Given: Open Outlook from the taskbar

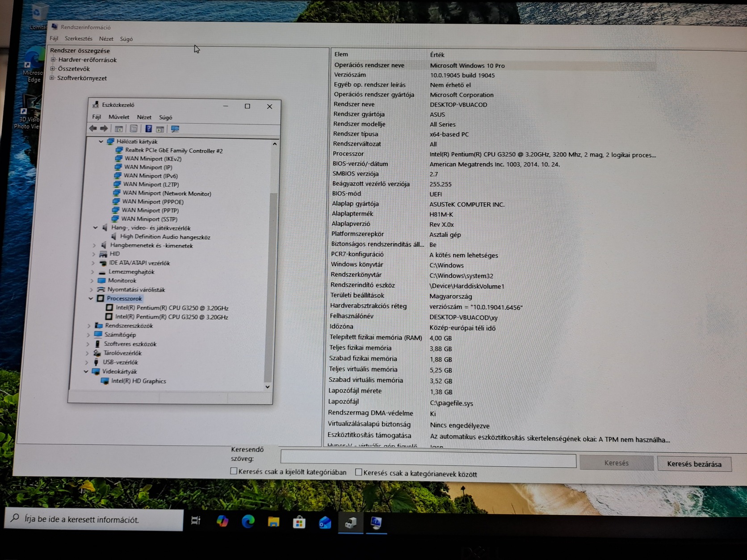Looking at the screenshot, I should tap(325, 522).
